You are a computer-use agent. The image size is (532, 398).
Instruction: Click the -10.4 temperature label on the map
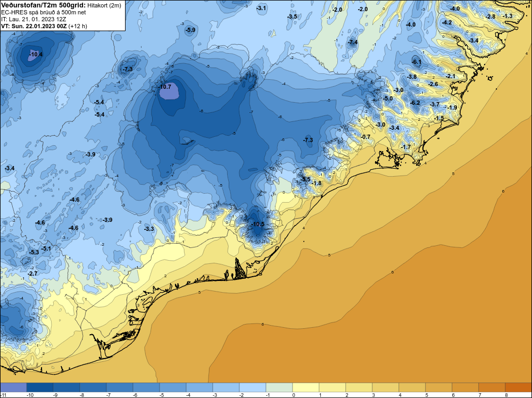coord(36,54)
